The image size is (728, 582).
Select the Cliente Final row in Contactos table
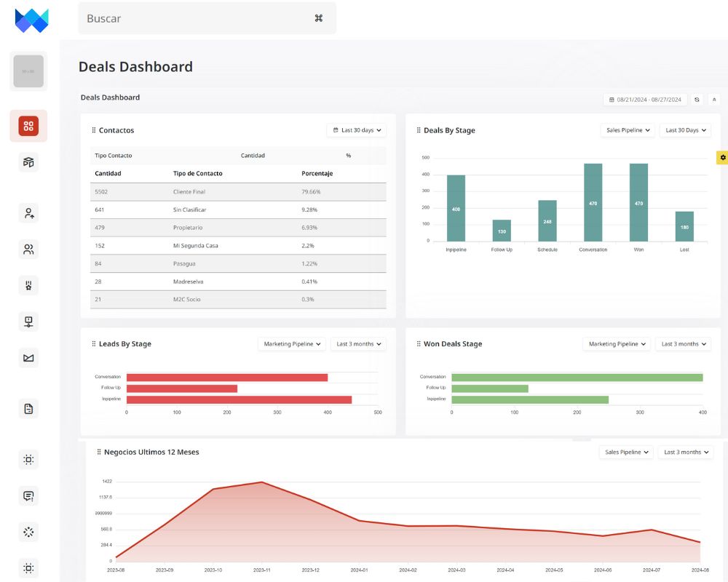[238, 192]
